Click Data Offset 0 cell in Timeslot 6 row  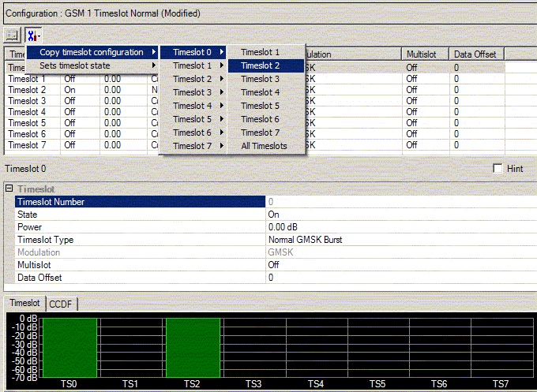[x=477, y=134]
